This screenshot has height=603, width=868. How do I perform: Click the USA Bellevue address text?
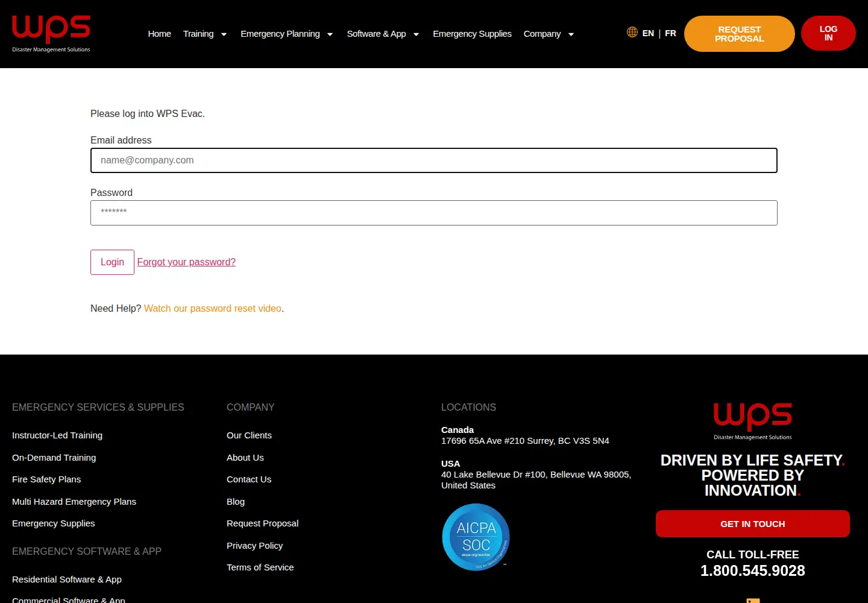536,480
